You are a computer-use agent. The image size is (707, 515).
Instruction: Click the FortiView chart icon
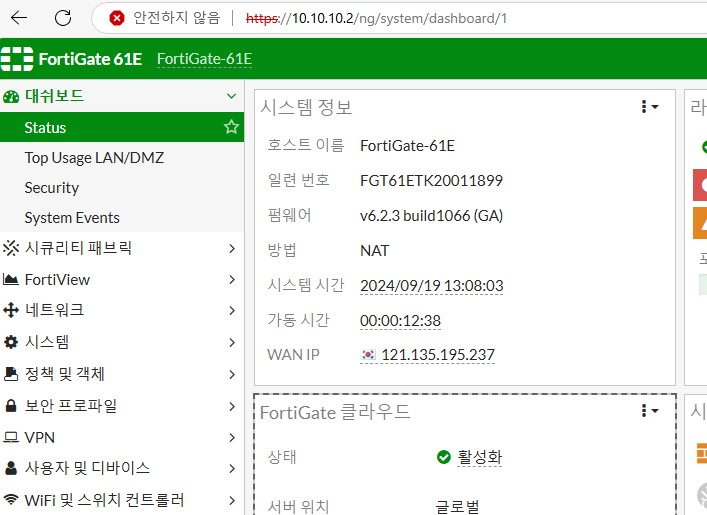pos(11,280)
